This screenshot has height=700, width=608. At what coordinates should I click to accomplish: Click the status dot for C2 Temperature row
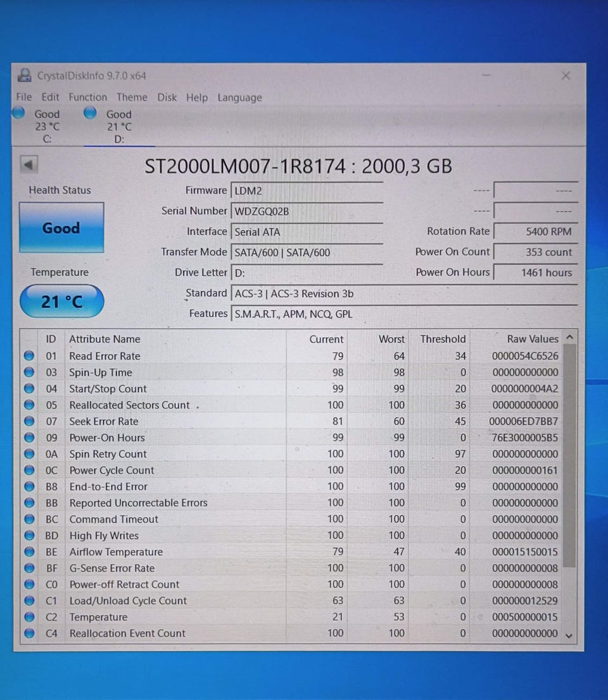point(29,616)
